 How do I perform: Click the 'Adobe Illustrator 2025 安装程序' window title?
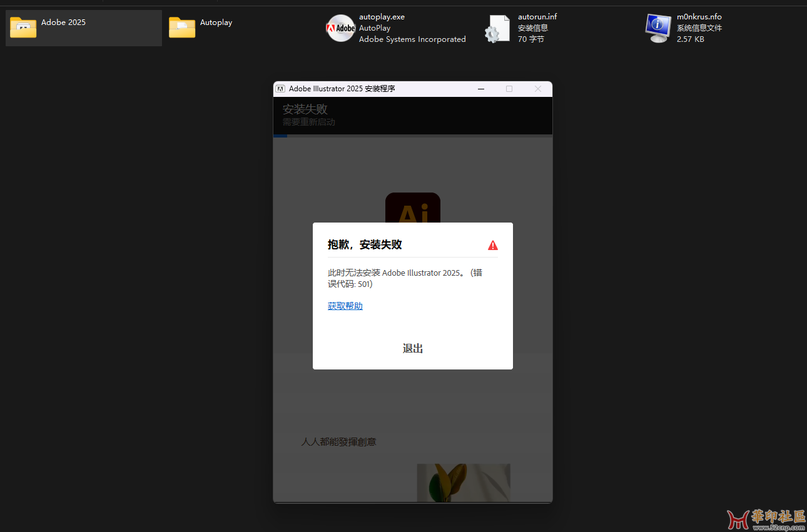coord(342,89)
